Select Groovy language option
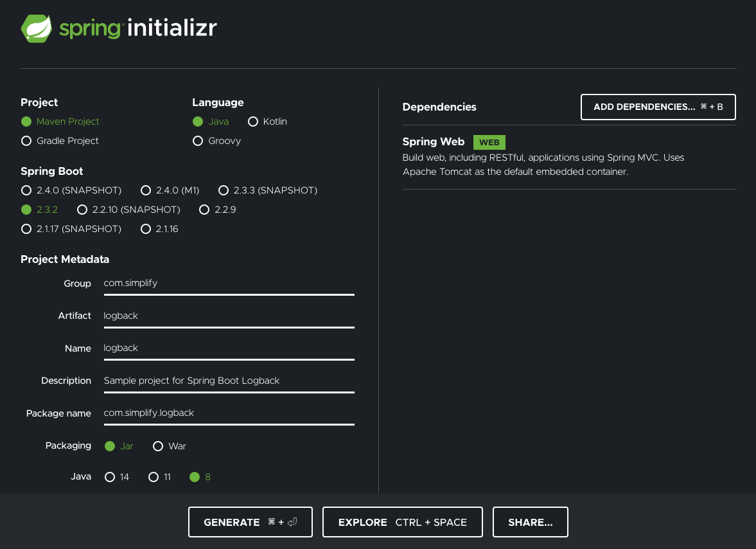 click(198, 141)
